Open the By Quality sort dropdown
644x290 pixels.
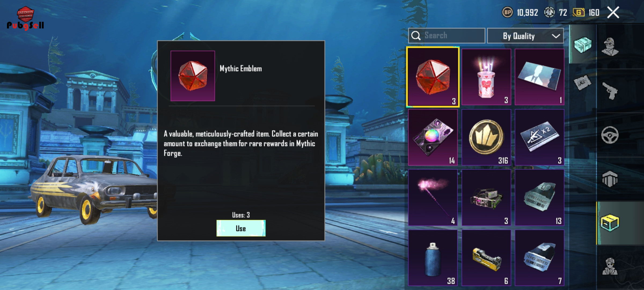[525, 36]
